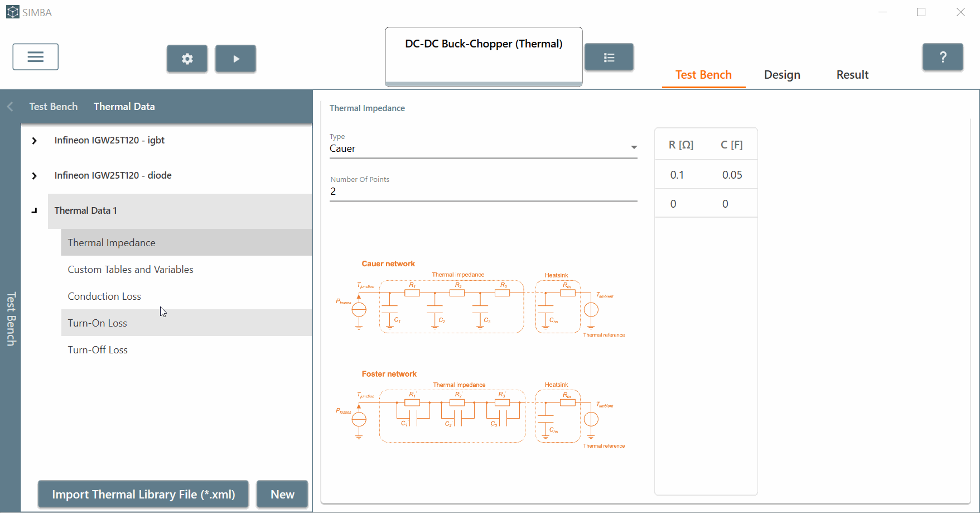The image size is (980, 513).
Task: Run simulation with the play button
Action: click(x=236, y=59)
